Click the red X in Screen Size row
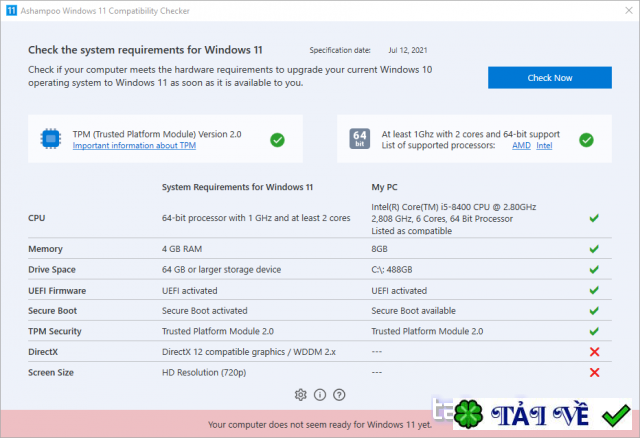The height and width of the screenshot is (438, 640). [594, 372]
